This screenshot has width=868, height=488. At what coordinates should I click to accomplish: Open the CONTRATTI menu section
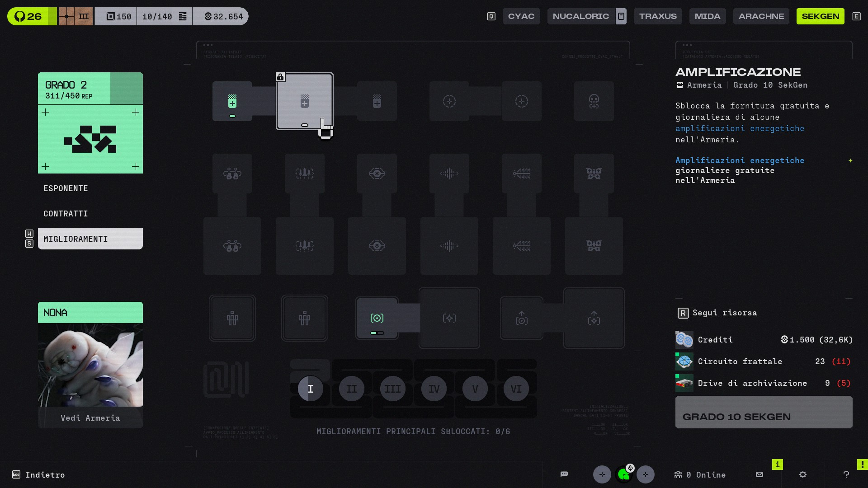[66, 214]
